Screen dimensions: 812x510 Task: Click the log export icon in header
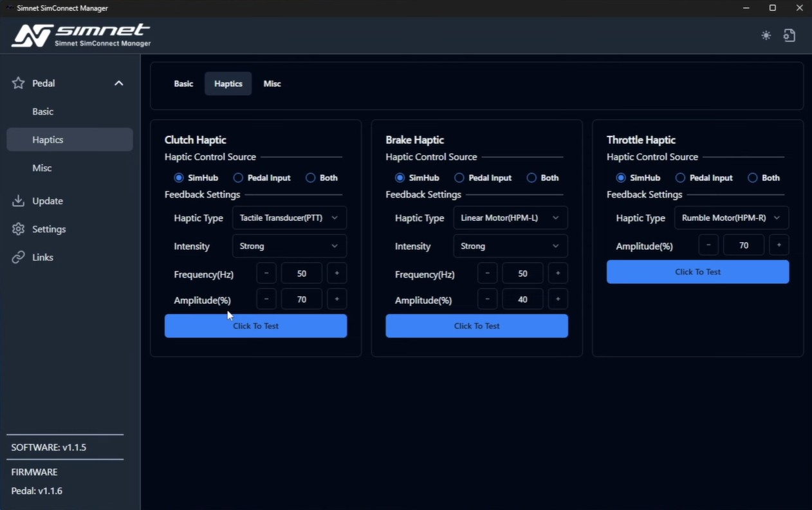pyautogui.click(x=789, y=35)
